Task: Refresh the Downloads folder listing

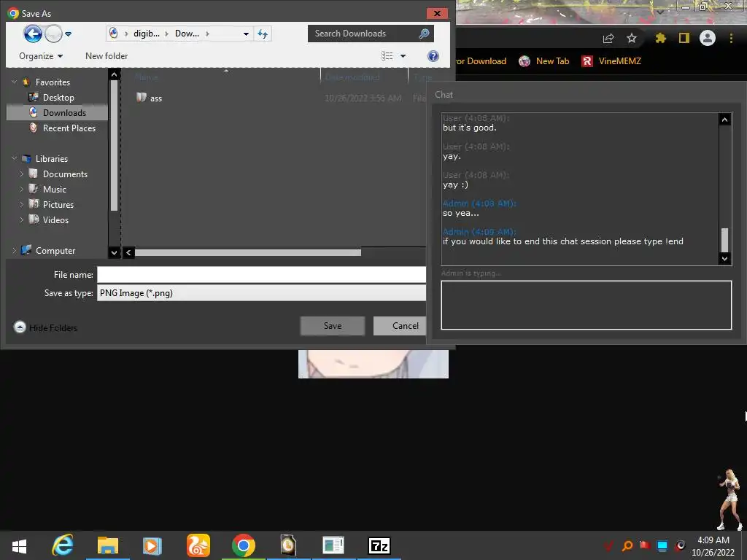Action: click(263, 34)
